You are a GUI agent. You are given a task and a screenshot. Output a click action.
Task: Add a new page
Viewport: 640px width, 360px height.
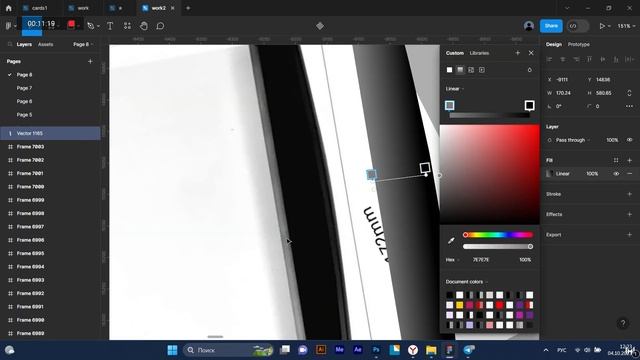click(x=90, y=61)
